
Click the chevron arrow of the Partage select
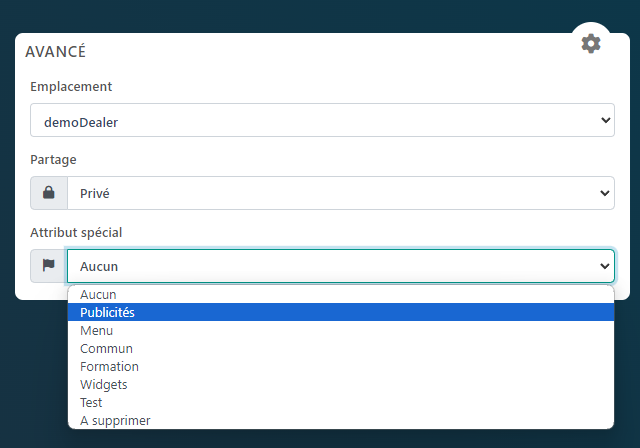pos(604,193)
